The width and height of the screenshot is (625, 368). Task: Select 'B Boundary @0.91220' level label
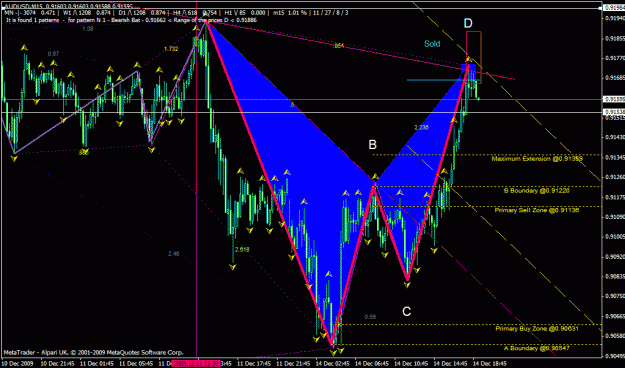pos(537,191)
